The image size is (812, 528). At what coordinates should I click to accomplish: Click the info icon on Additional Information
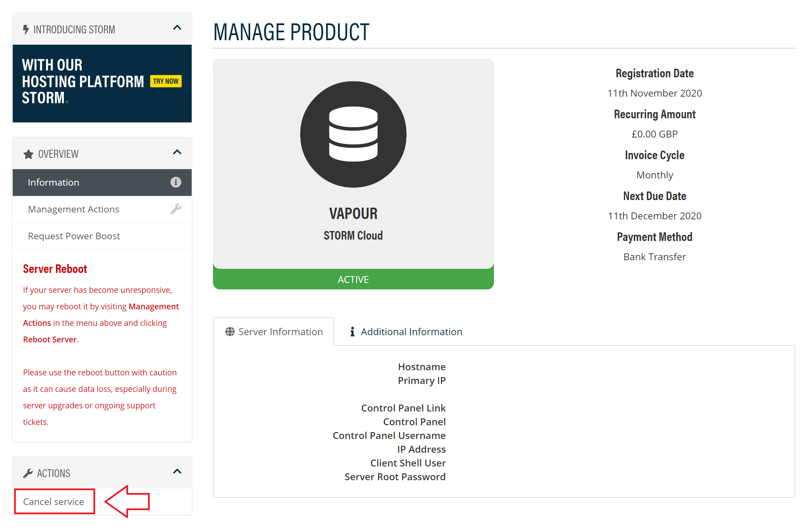[x=352, y=332]
